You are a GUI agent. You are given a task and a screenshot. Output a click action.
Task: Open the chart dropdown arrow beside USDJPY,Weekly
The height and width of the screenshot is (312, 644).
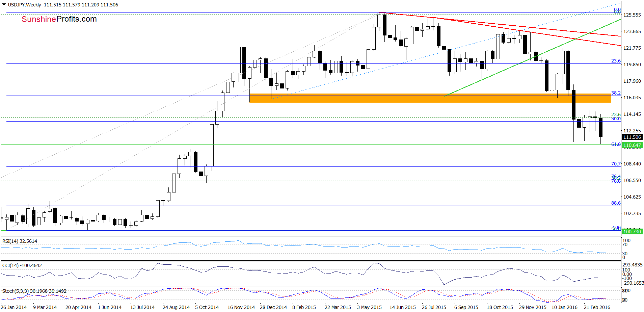(4, 5)
